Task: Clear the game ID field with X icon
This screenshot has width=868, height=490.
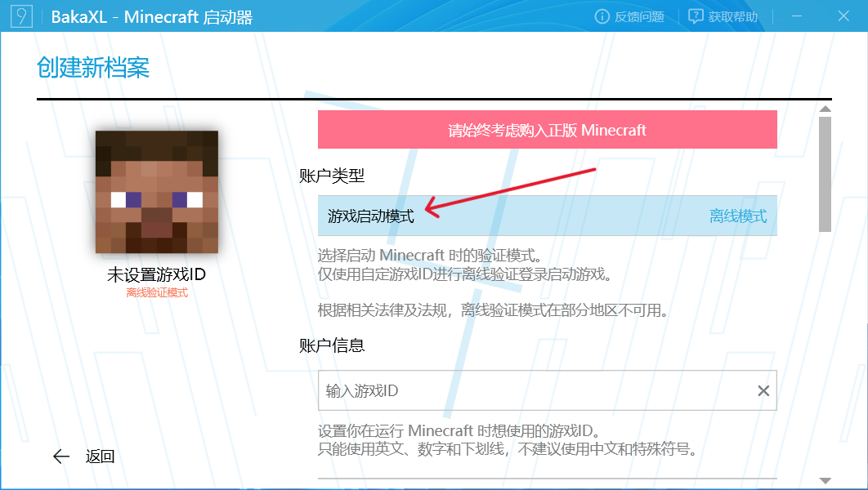Action: [x=763, y=391]
